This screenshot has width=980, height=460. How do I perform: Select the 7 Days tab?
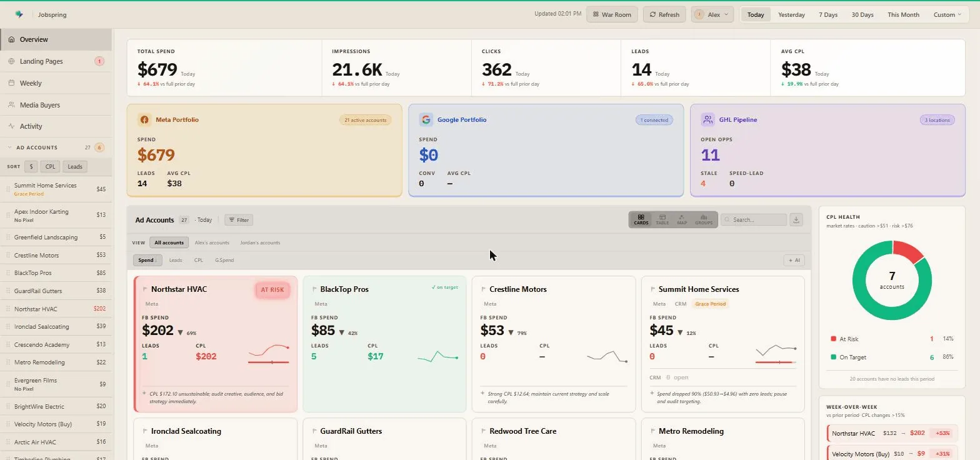click(x=828, y=14)
